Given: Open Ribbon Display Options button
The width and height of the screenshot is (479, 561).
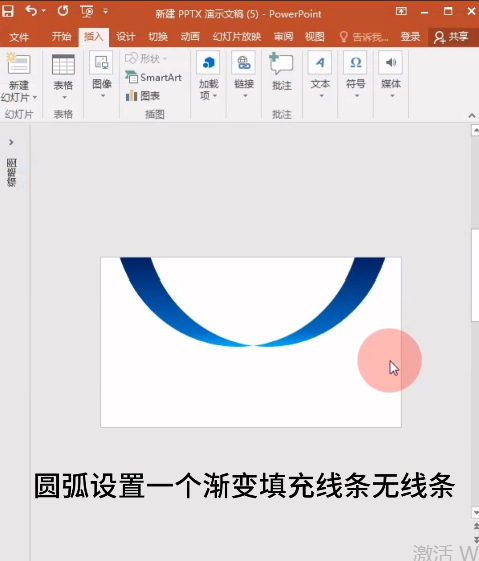Looking at the screenshot, I should [401, 12].
